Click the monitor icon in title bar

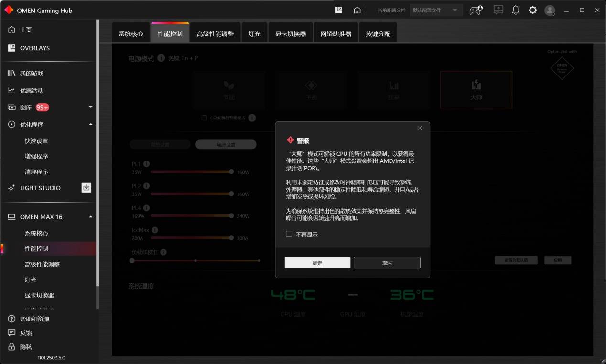tap(498, 10)
